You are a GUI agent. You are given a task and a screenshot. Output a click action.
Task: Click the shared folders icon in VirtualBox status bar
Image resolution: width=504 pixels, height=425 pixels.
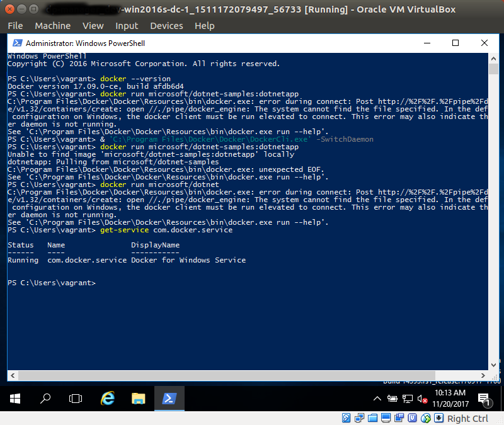pos(373,417)
